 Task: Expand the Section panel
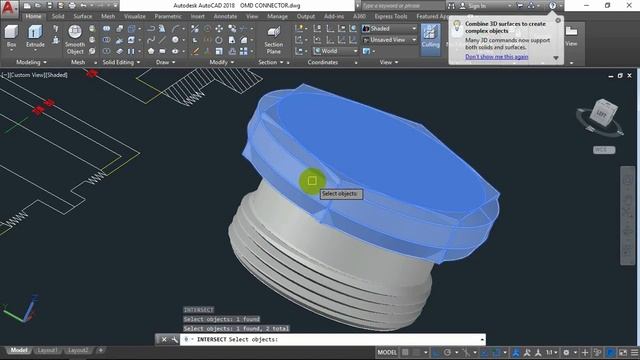[271, 62]
